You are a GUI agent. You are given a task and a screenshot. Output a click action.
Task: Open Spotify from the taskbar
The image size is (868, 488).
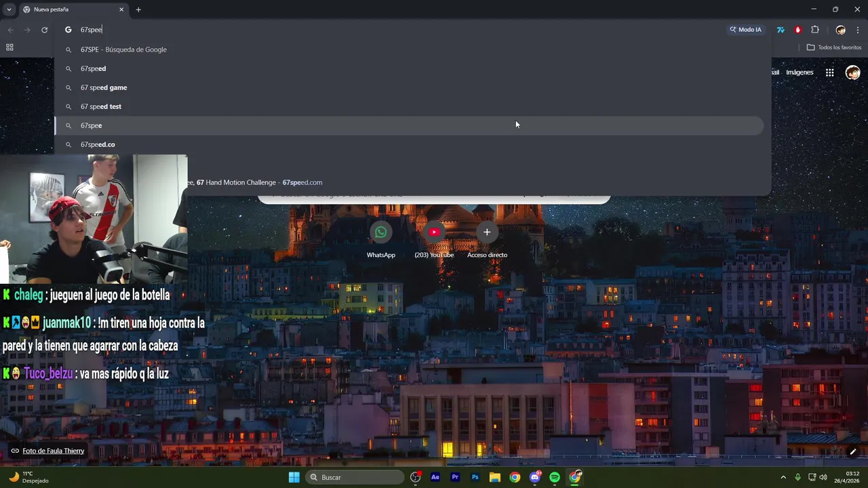pos(555,477)
